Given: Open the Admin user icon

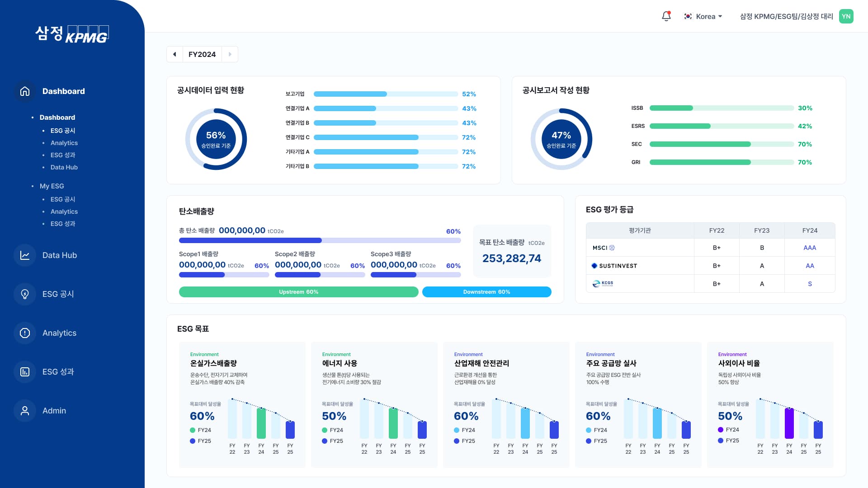Looking at the screenshot, I should pyautogui.click(x=25, y=411).
